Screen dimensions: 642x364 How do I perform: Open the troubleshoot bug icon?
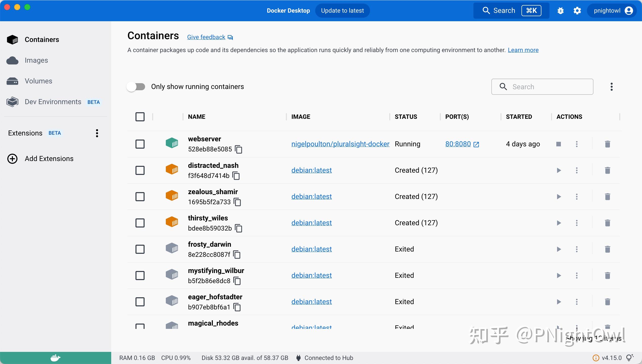[561, 11]
